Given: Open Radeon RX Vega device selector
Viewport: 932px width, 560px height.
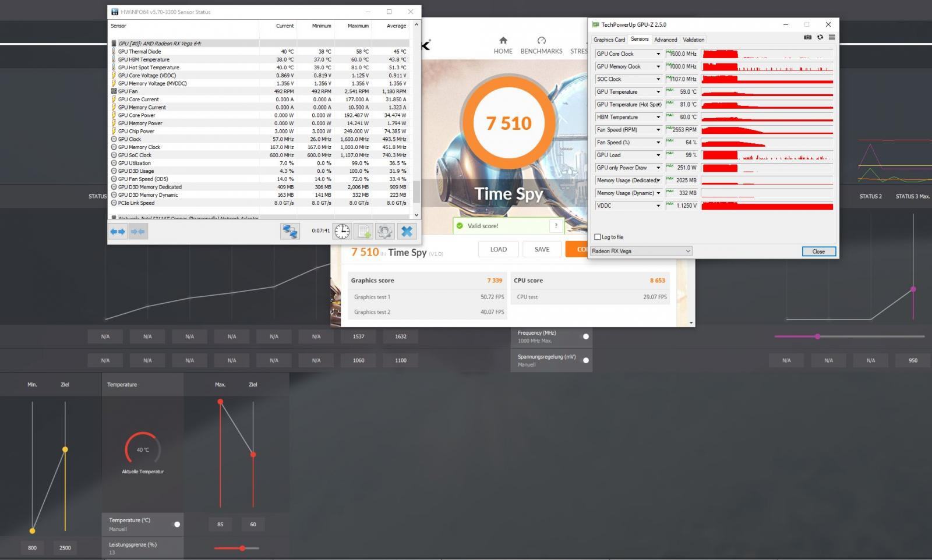Looking at the screenshot, I should [x=641, y=251].
